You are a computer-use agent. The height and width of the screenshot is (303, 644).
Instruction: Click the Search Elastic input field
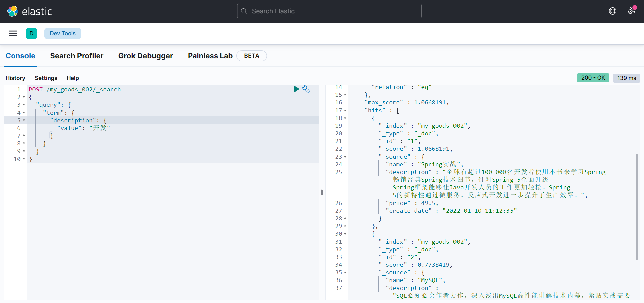point(329,11)
